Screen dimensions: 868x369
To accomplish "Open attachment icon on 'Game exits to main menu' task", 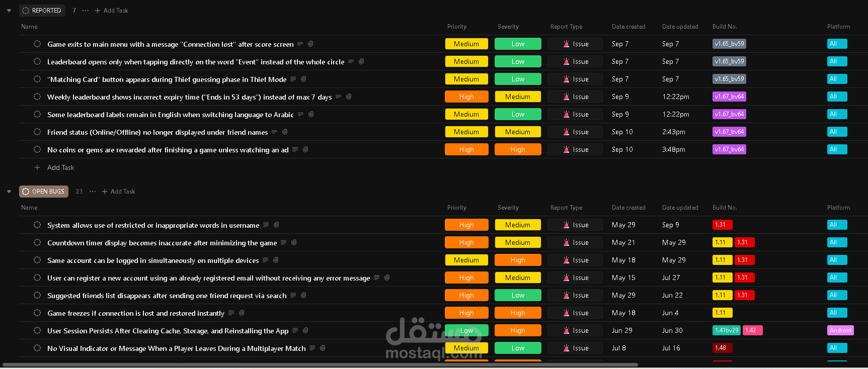I will click(x=310, y=44).
